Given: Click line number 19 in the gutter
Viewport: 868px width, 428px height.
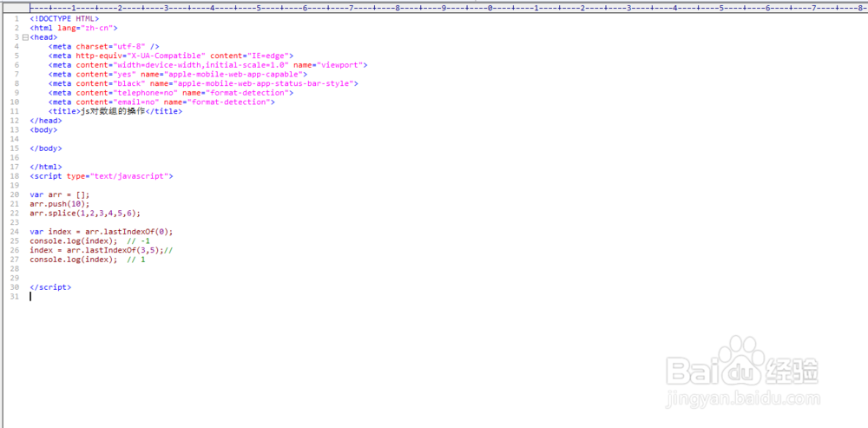Looking at the screenshot, I should pos(15,186).
